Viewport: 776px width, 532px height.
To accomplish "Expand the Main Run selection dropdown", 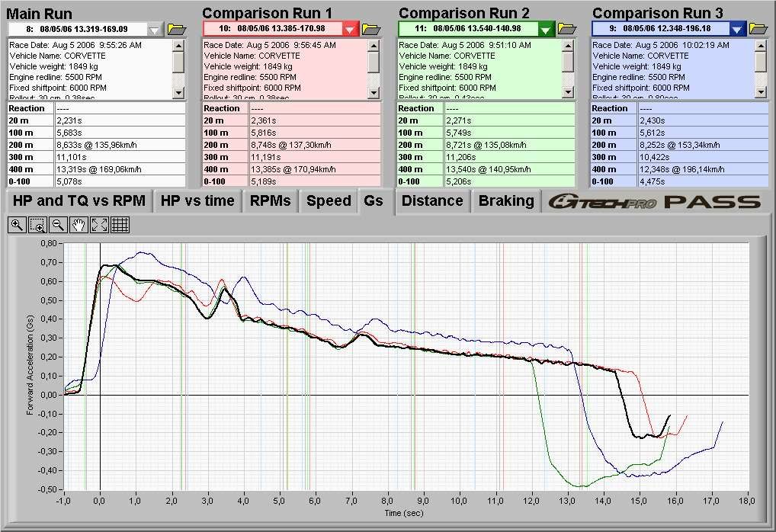I will point(156,29).
